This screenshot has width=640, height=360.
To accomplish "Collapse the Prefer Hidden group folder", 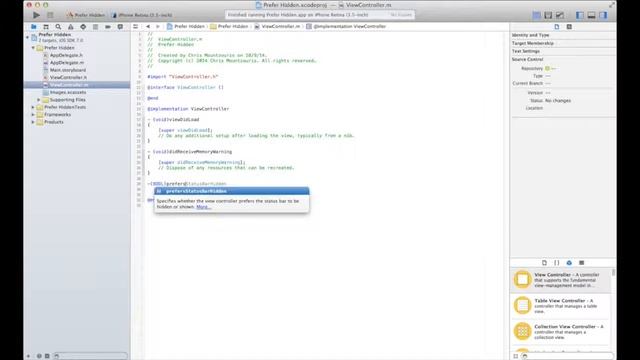I will click(33, 48).
